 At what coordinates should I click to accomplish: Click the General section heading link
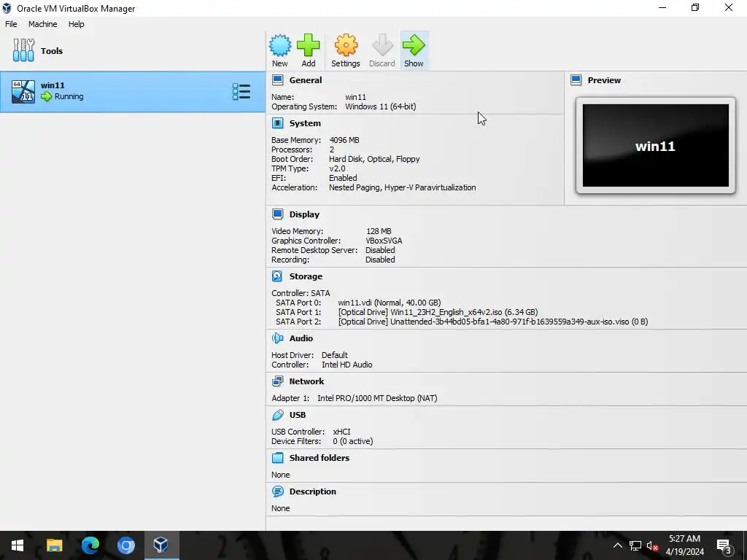[306, 80]
